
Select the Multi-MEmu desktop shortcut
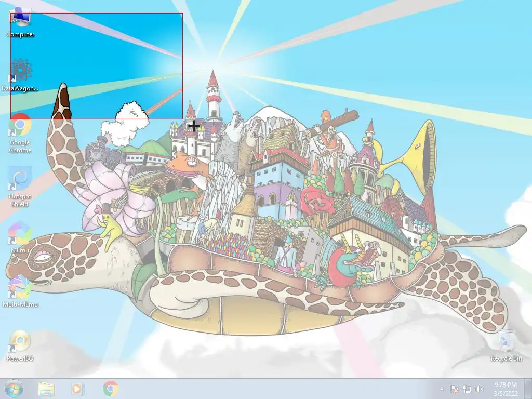pyautogui.click(x=20, y=291)
